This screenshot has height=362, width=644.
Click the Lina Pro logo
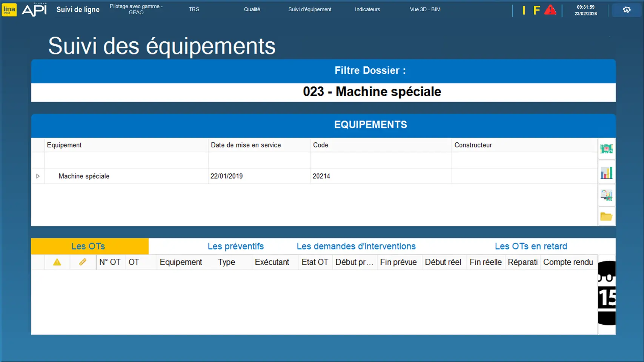tap(9, 10)
